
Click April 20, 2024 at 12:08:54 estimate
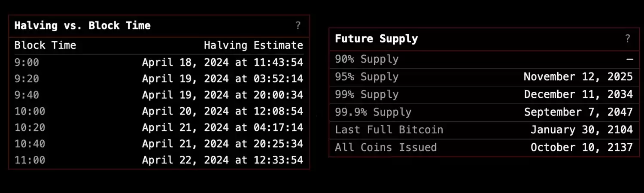pyautogui.click(x=223, y=112)
